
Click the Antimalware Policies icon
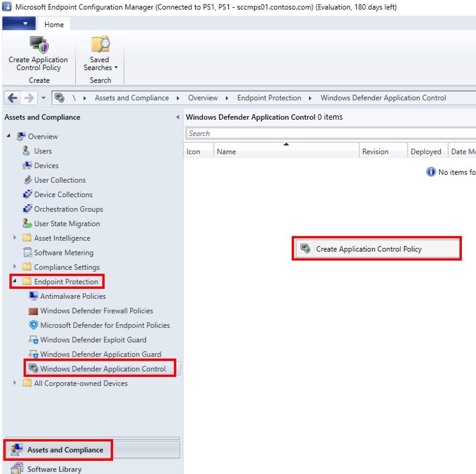pos(33,296)
